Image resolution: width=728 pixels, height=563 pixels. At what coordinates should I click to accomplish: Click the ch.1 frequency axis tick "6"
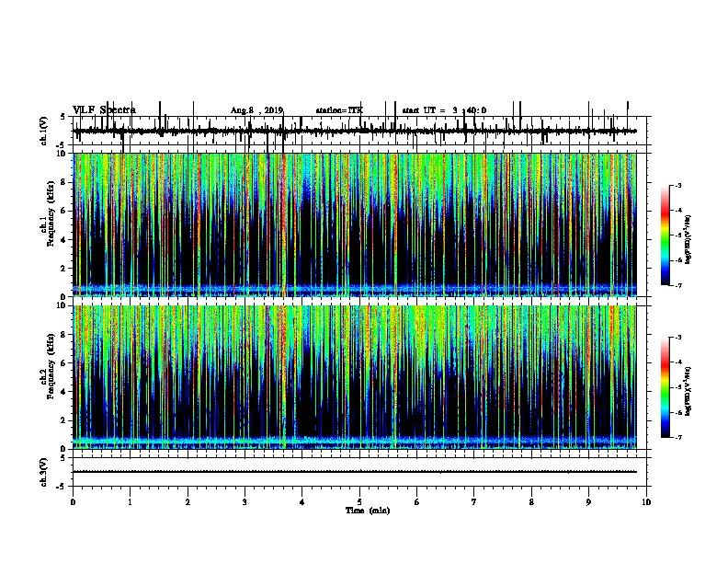(x=63, y=211)
